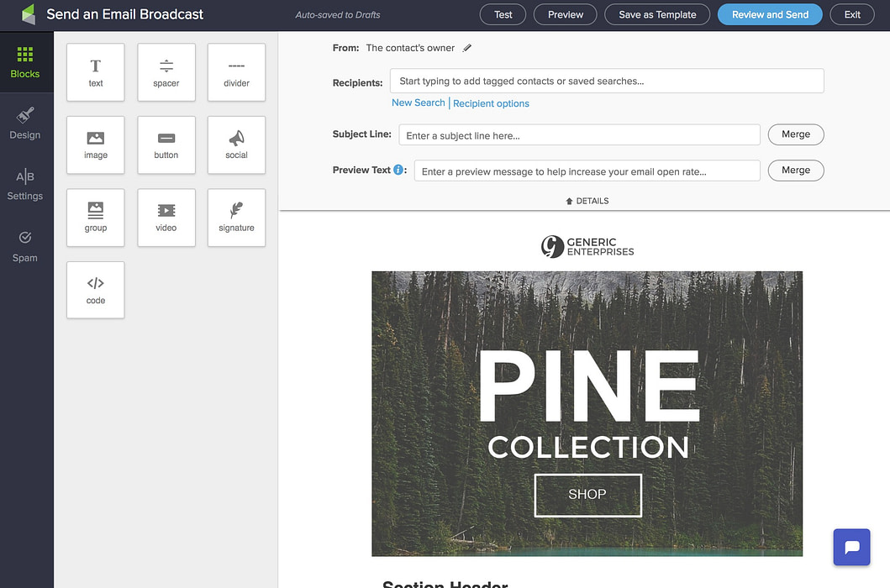Add a button block to the email
The height and width of the screenshot is (588, 890).
coord(166,144)
